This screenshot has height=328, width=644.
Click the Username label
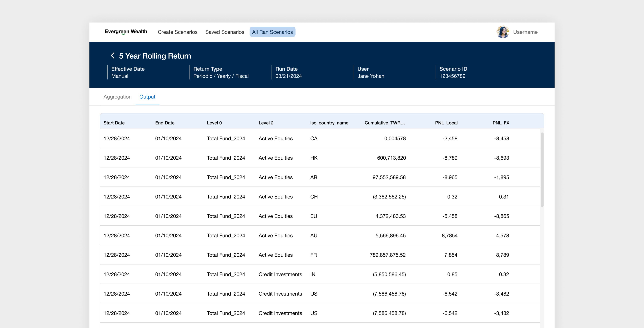(525, 32)
